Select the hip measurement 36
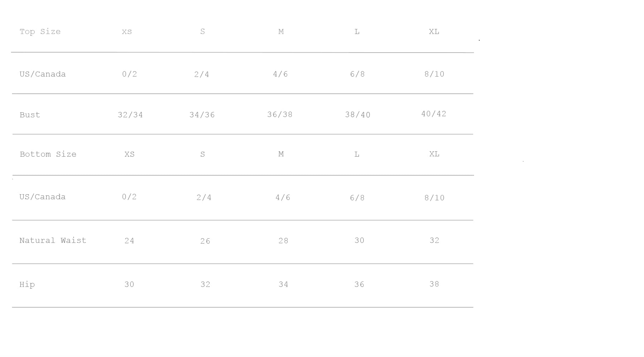 click(x=359, y=285)
